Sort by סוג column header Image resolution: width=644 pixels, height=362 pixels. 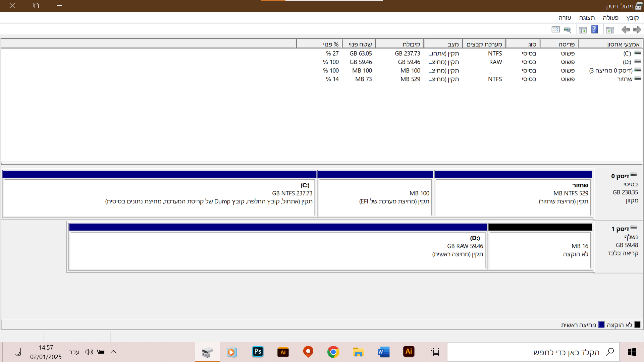523,44
